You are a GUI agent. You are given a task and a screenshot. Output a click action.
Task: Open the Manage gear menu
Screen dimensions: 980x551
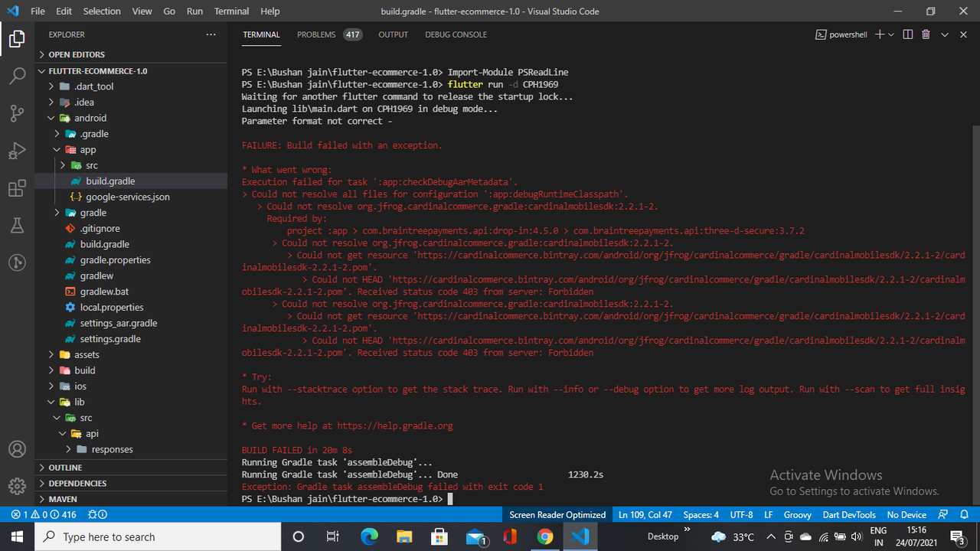point(17,486)
